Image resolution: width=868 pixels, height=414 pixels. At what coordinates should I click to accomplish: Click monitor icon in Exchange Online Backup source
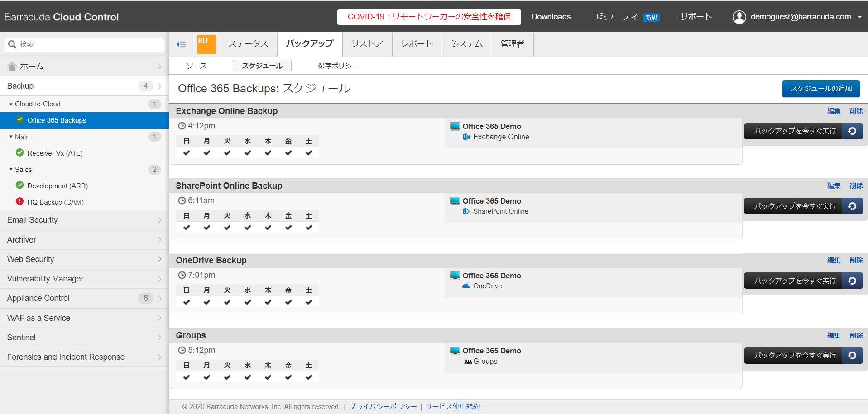click(x=455, y=126)
